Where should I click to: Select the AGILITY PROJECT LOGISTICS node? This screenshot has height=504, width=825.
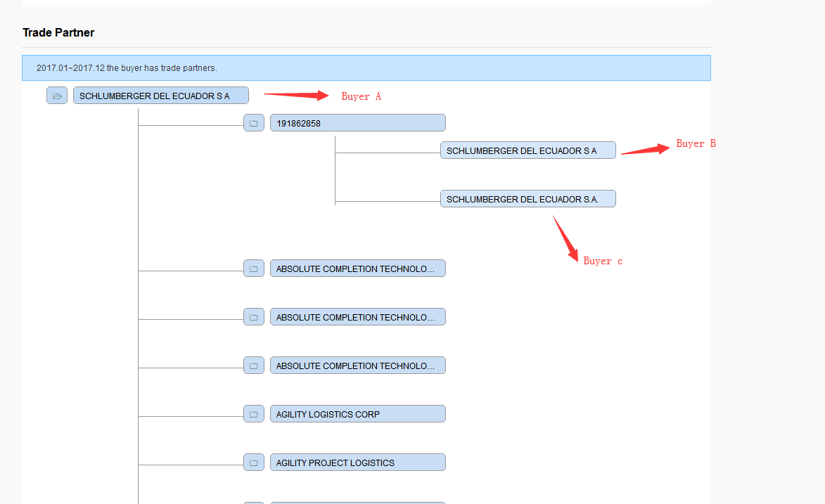click(x=357, y=463)
